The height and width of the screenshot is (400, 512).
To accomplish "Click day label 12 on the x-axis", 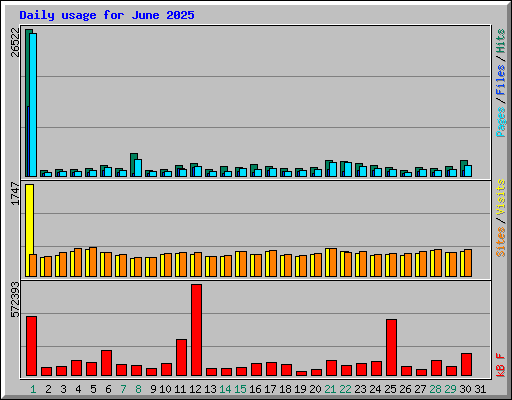I will point(195,389).
